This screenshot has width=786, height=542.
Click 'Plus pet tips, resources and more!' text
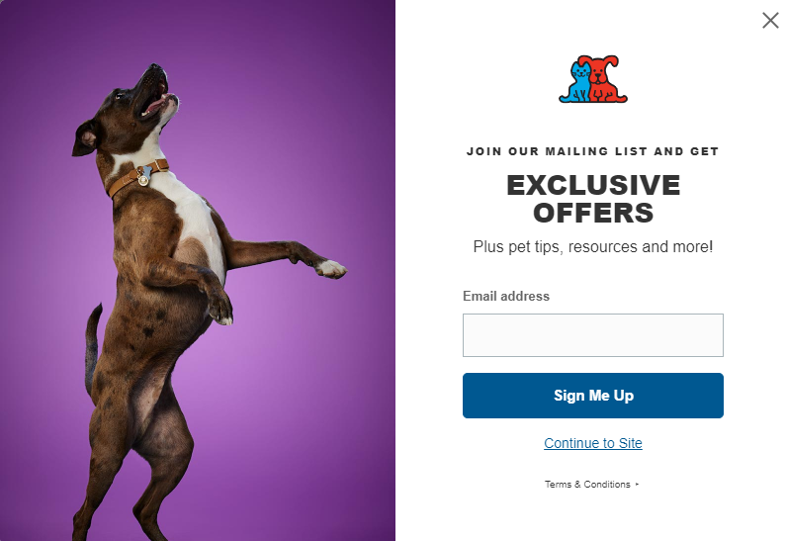click(x=593, y=247)
